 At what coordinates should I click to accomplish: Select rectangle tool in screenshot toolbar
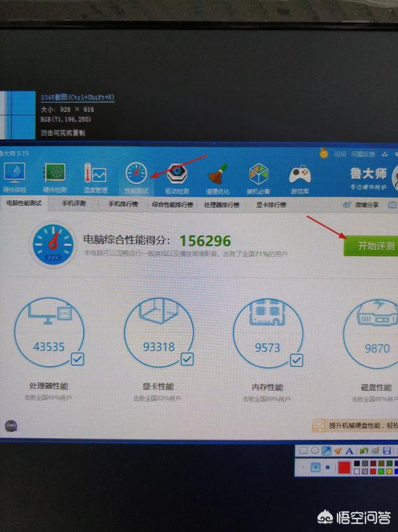tap(303, 450)
